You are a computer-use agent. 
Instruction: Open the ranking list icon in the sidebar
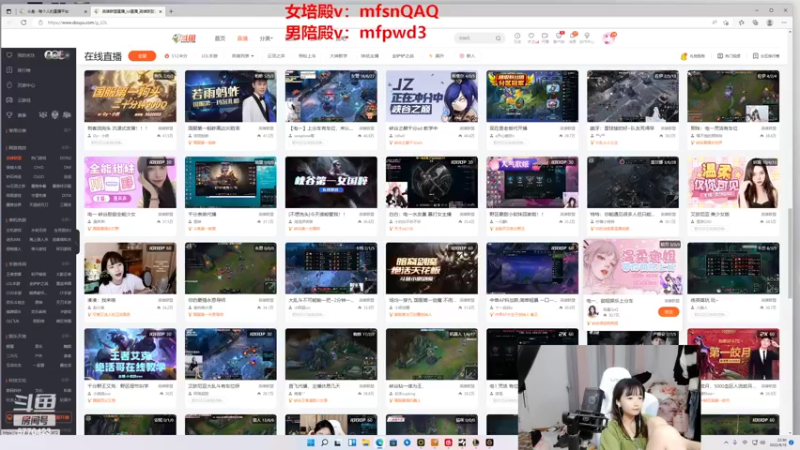[9, 70]
